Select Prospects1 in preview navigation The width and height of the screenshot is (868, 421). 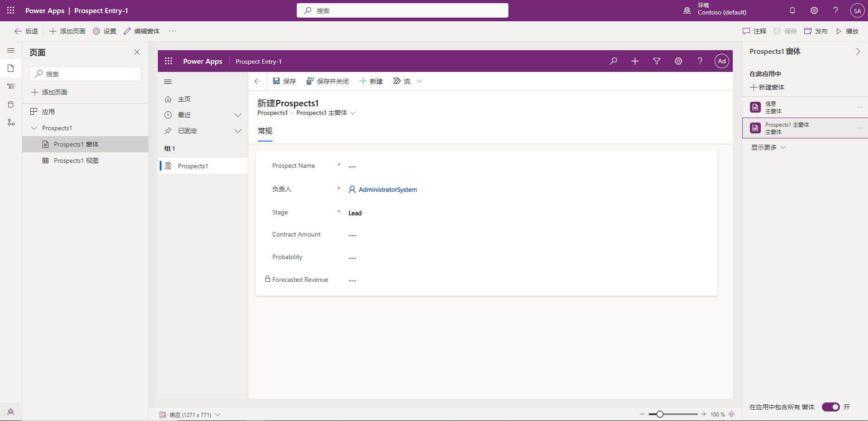(x=203, y=166)
